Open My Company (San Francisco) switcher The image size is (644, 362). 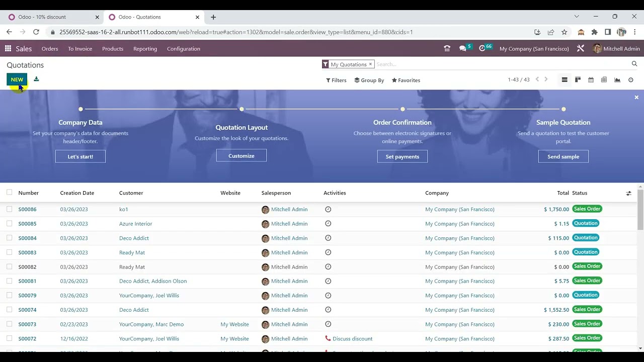tap(534, 49)
